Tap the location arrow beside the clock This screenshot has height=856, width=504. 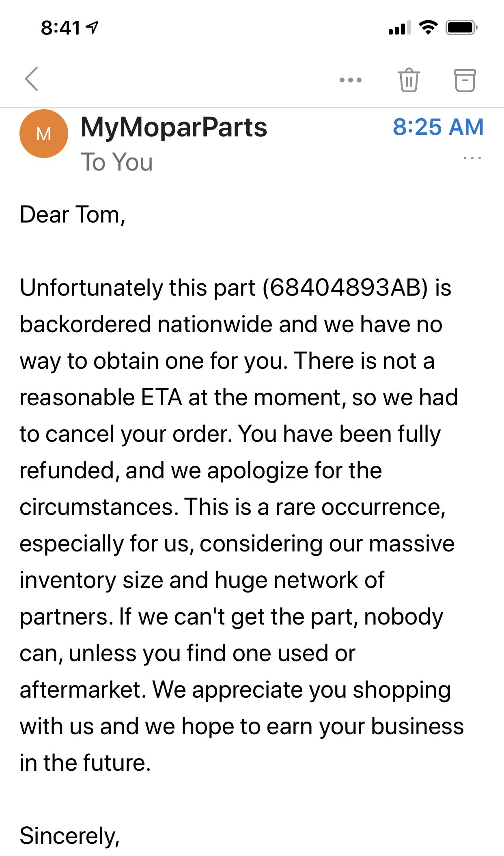93,28
